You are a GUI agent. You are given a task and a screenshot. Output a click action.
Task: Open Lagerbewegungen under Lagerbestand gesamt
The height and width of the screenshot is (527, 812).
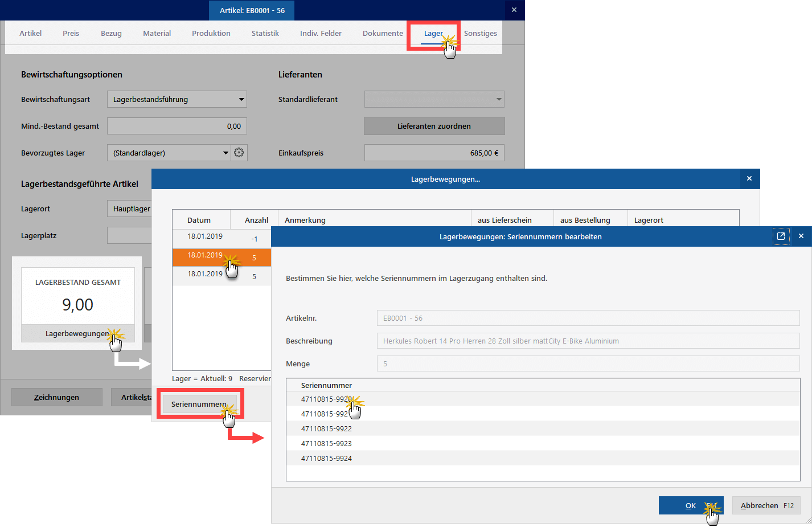[x=77, y=333]
